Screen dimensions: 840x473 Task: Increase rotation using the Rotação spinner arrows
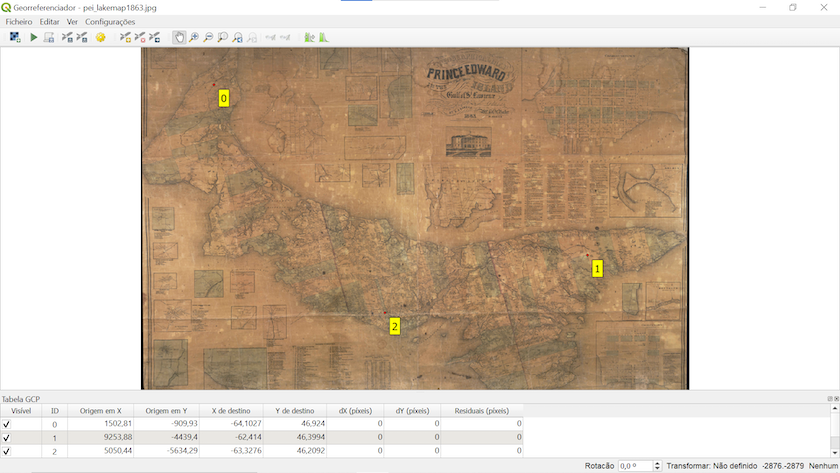pyautogui.click(x=657, y=463)
